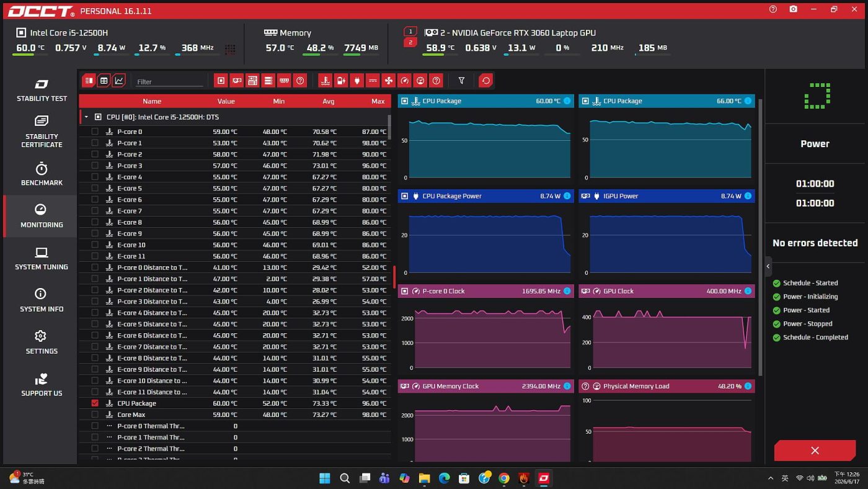This screenshot has height=489, width=868.
Task: Open info for the GPU Clock graph
Action: (748, 291)
